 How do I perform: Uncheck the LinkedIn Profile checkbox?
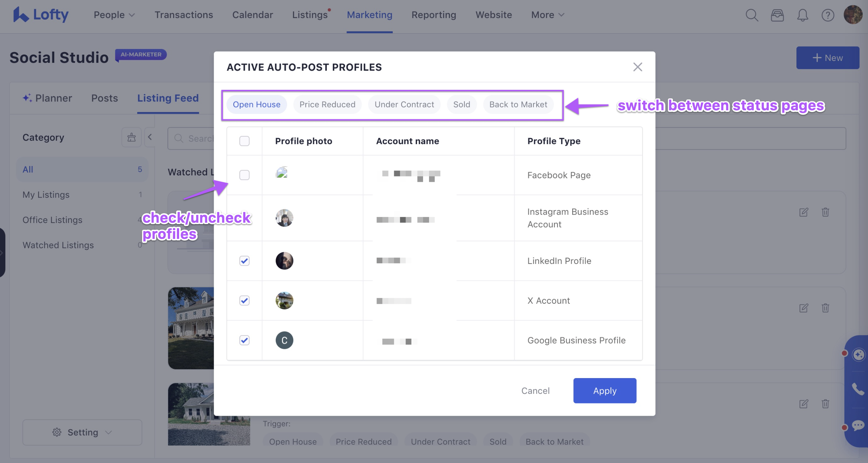[244, 261]
